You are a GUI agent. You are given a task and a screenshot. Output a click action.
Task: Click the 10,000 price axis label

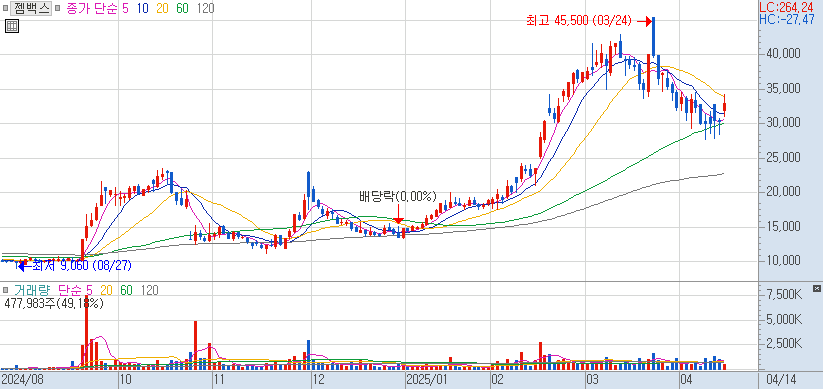pos(785,261)
